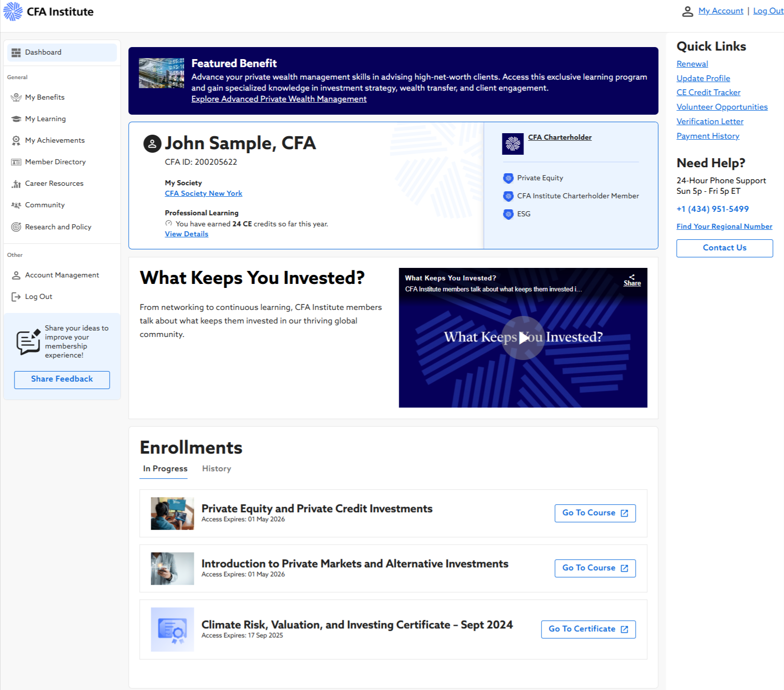Open Explore Advanced Private Wealth Management link
The height and width of the screenshot is (690, 784).
(279, 99)
